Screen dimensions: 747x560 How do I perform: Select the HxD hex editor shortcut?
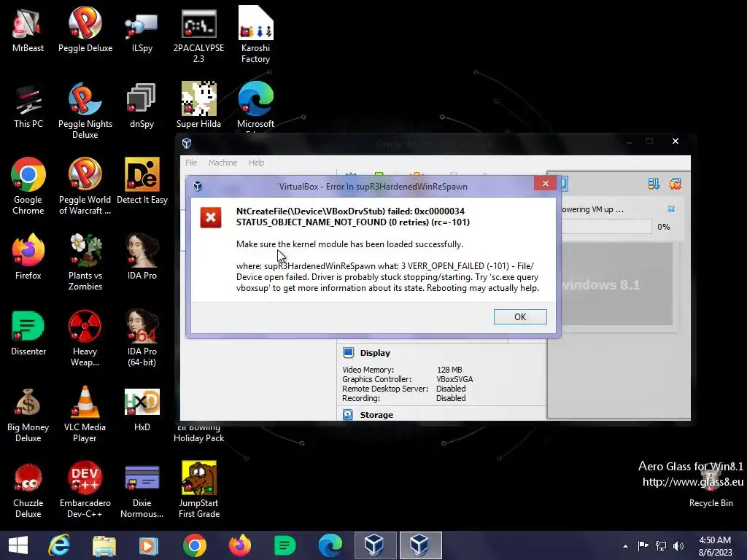coord(142,408)
